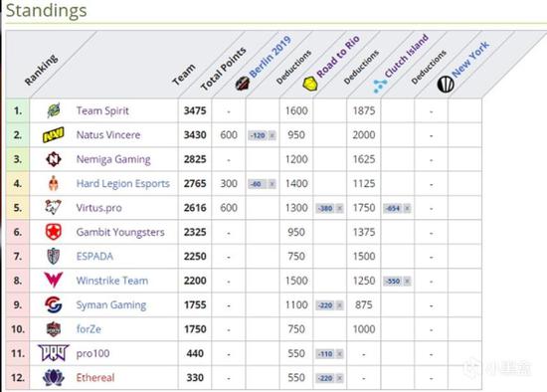This screenshot has width=547, height=392.
Task: Click the Virtus.pro bear logo
Action: 54,207
